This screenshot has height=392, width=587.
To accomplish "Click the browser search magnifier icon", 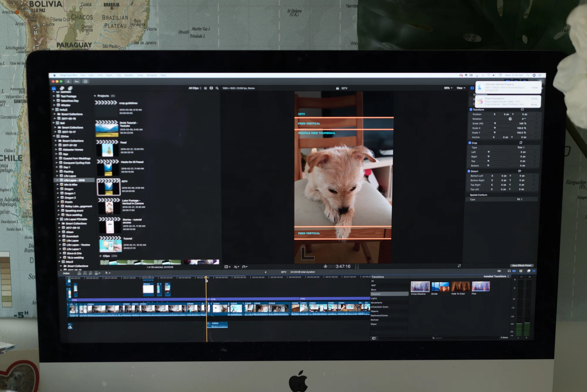I will tap(217, 88).
